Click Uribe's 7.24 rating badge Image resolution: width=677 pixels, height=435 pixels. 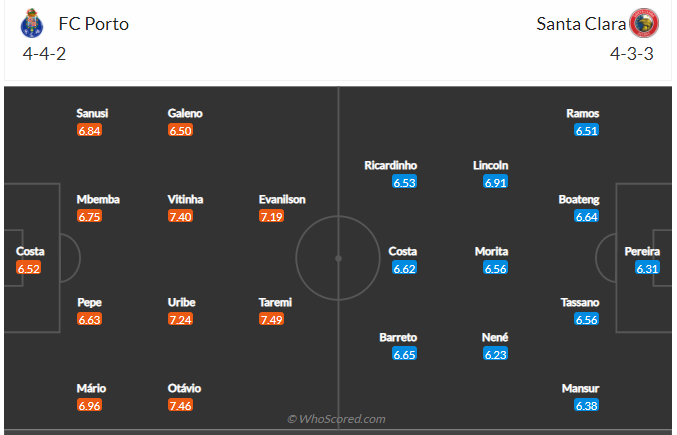180,319
